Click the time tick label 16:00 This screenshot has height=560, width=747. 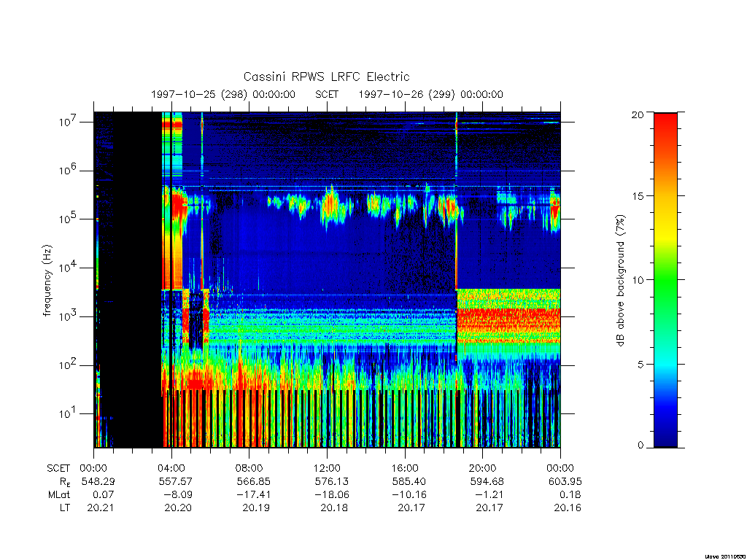405,468
